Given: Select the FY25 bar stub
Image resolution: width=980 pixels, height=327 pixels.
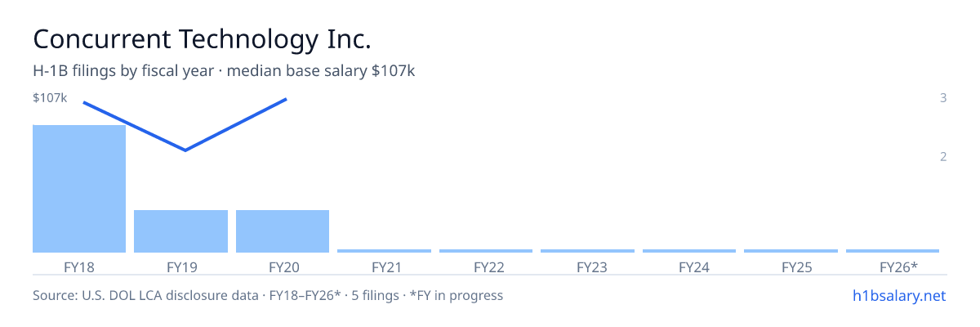Looking at the screenshot, I should (791, 251).
